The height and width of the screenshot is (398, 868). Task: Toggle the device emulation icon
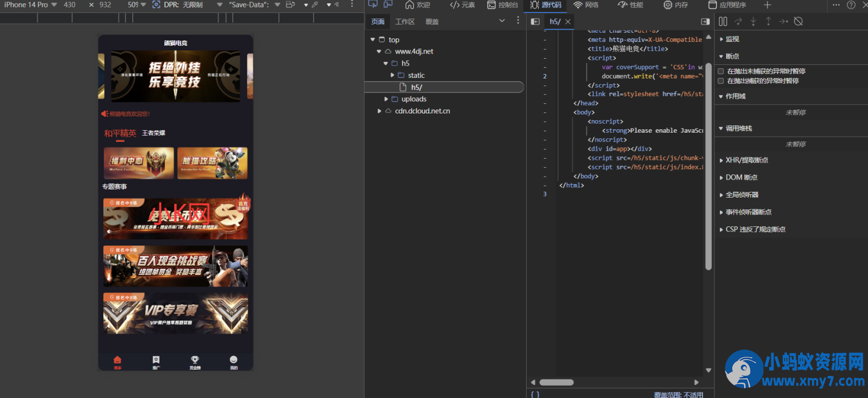coord(388,5)
